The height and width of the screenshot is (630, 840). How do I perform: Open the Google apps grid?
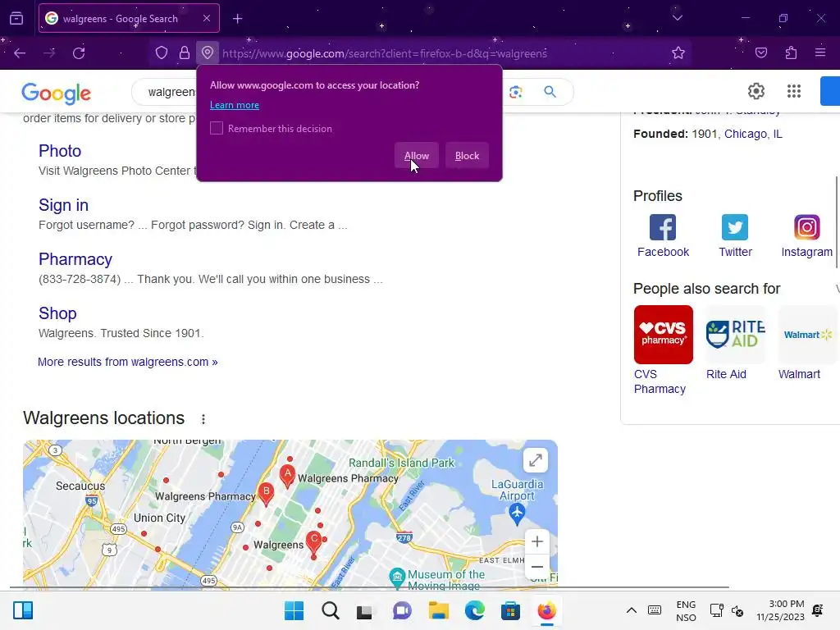(x=794, y=91)
